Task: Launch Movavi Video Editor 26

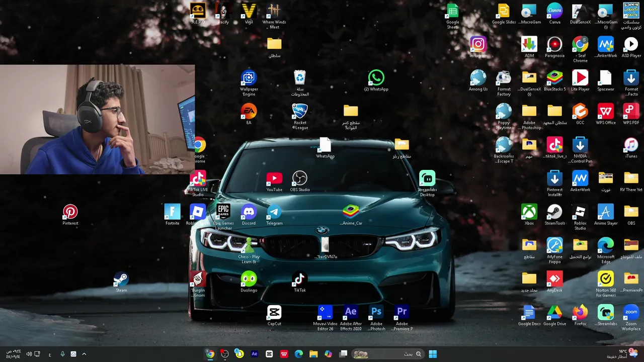Action: (x=325, y=318)
